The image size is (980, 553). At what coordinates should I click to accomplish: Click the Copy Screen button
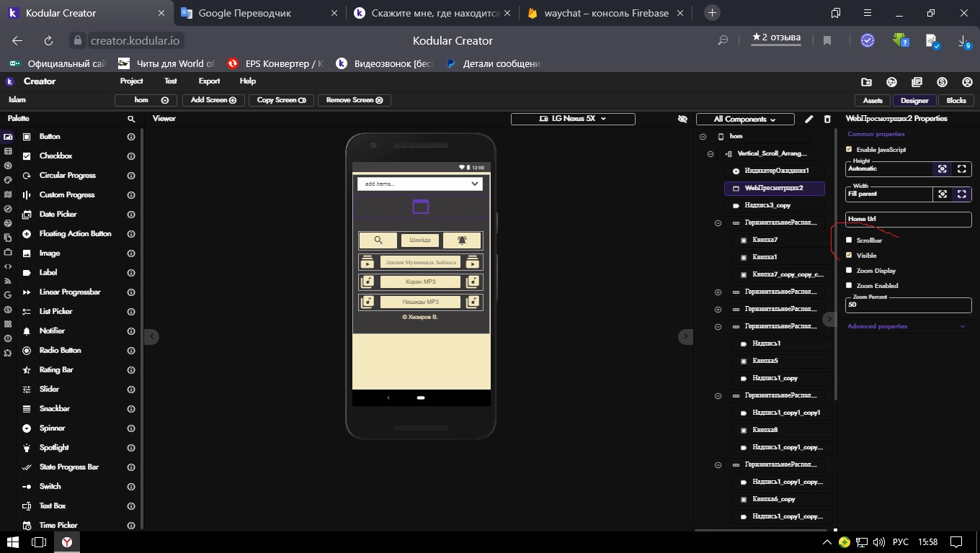coord(282,100)
